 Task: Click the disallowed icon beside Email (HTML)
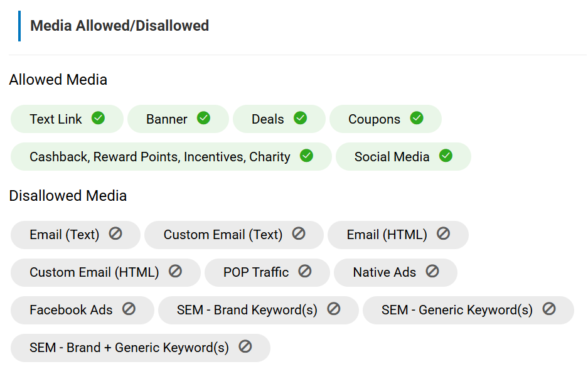point(444,233)
